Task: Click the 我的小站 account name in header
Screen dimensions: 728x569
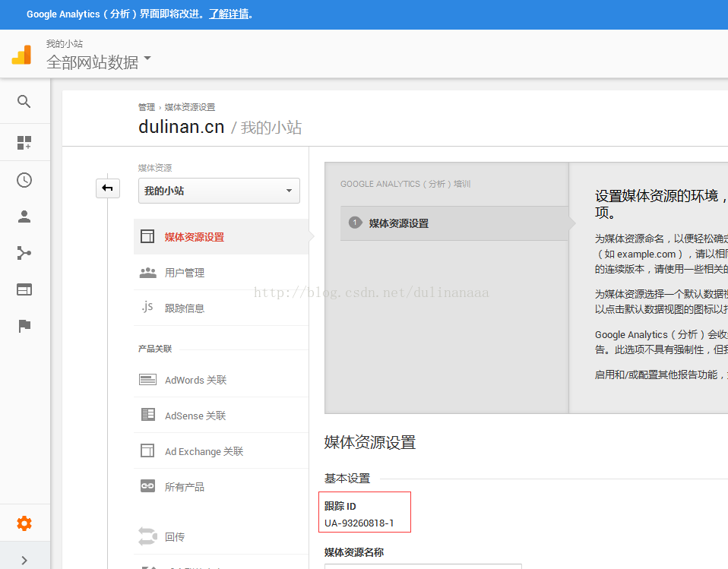Action: click(65, 43)
